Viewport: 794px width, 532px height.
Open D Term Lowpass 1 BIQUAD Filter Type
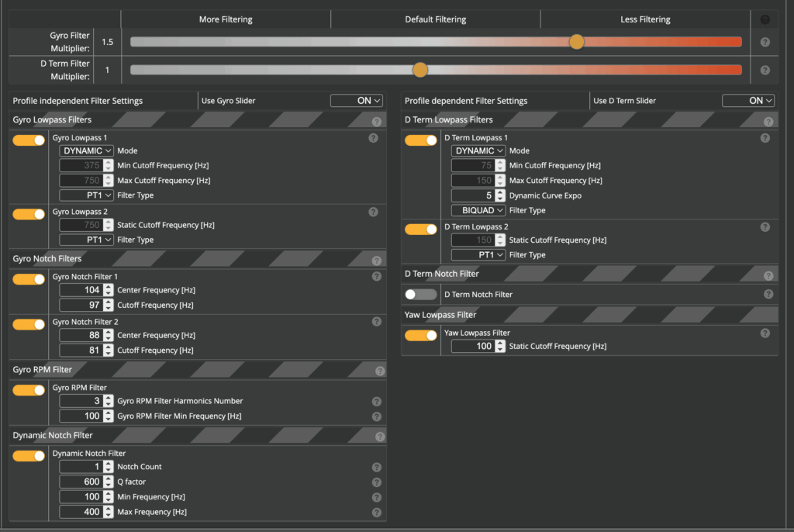(478, 210)
